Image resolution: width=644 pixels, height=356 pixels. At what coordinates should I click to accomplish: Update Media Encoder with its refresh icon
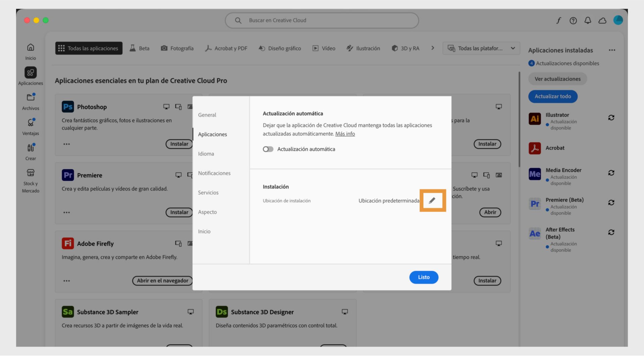tap(611, 173)
